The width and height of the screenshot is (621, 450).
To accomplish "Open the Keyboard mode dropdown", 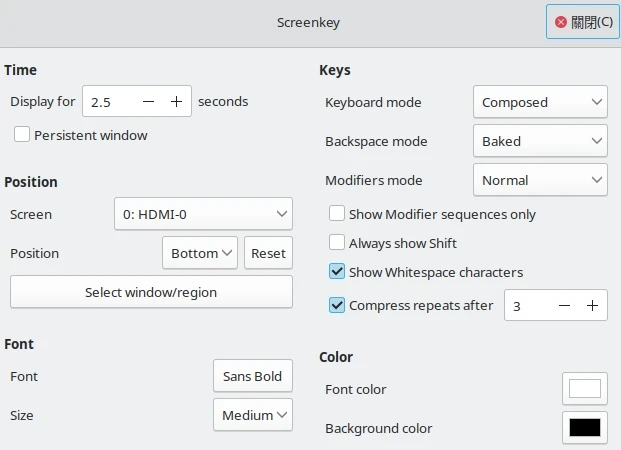I will pos(540,102).
